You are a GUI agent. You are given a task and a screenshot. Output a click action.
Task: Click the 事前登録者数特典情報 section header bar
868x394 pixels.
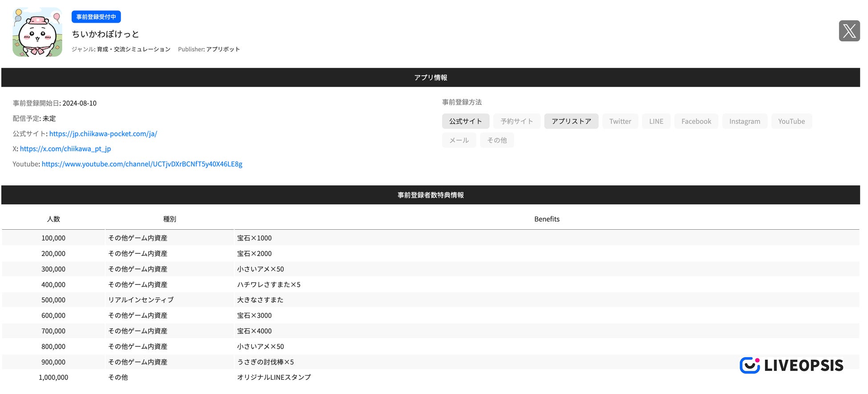tap(430, 195)
